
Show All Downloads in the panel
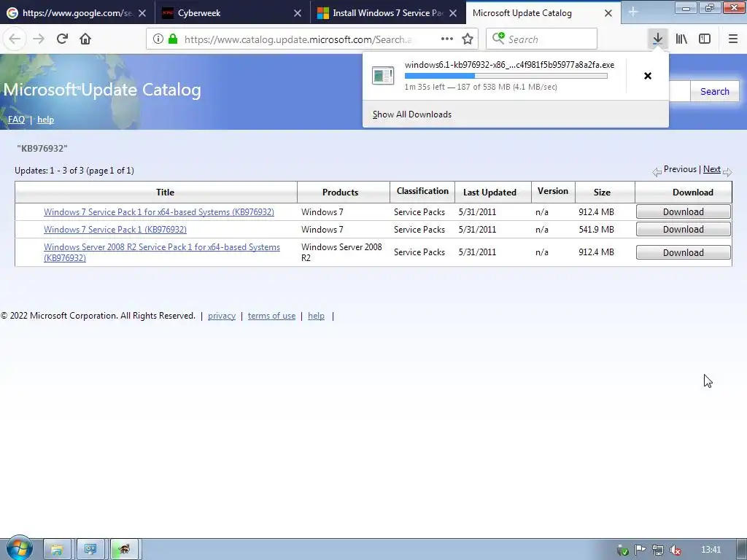[412, 114]
